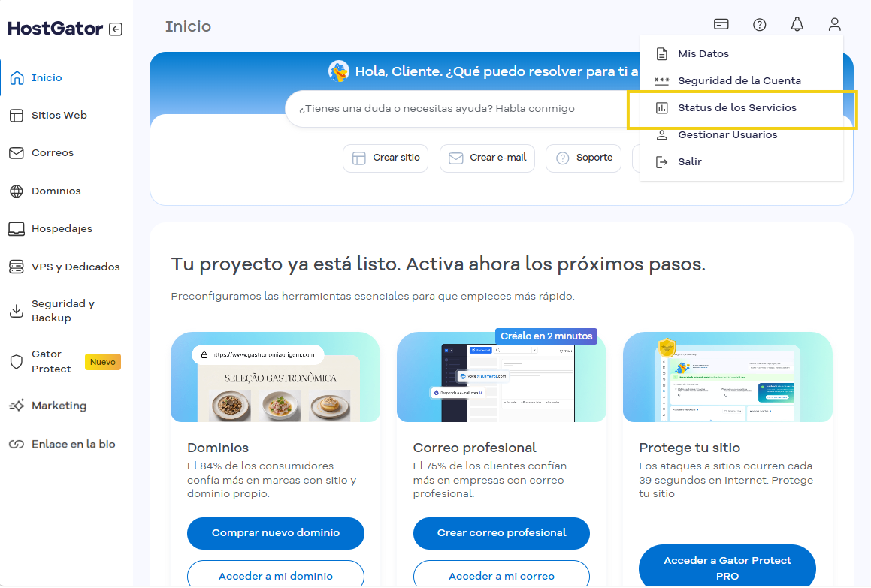Open Marketing sidebar item
This screenshot has width=871, height=588.
[59, 406]
